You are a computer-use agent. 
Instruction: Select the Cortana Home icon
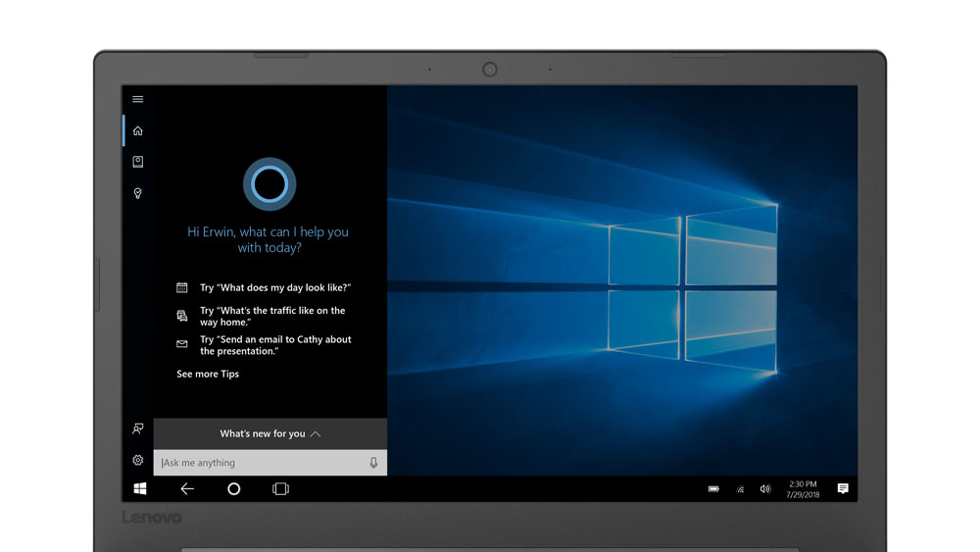tap(137, 130)
